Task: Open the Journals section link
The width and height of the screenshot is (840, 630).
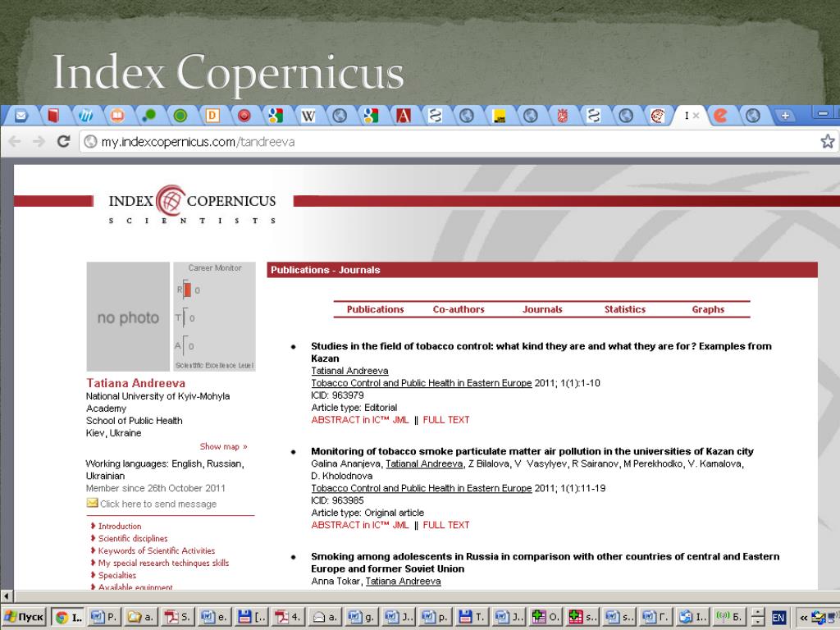Action: click(x=542, y=309)
